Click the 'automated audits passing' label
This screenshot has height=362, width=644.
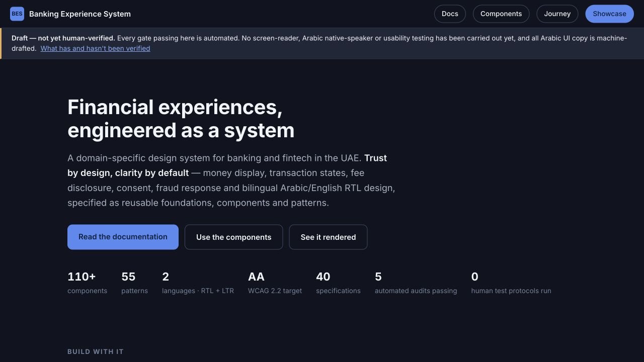416,291
